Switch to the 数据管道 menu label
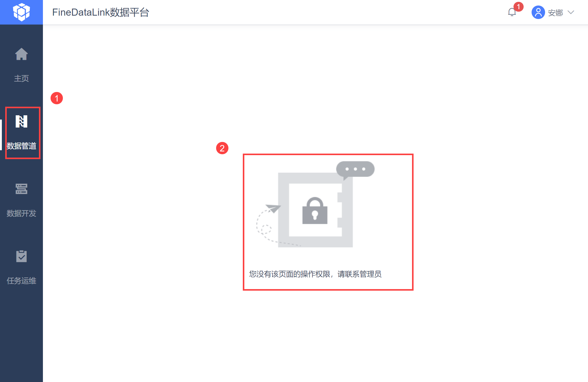 21,146
